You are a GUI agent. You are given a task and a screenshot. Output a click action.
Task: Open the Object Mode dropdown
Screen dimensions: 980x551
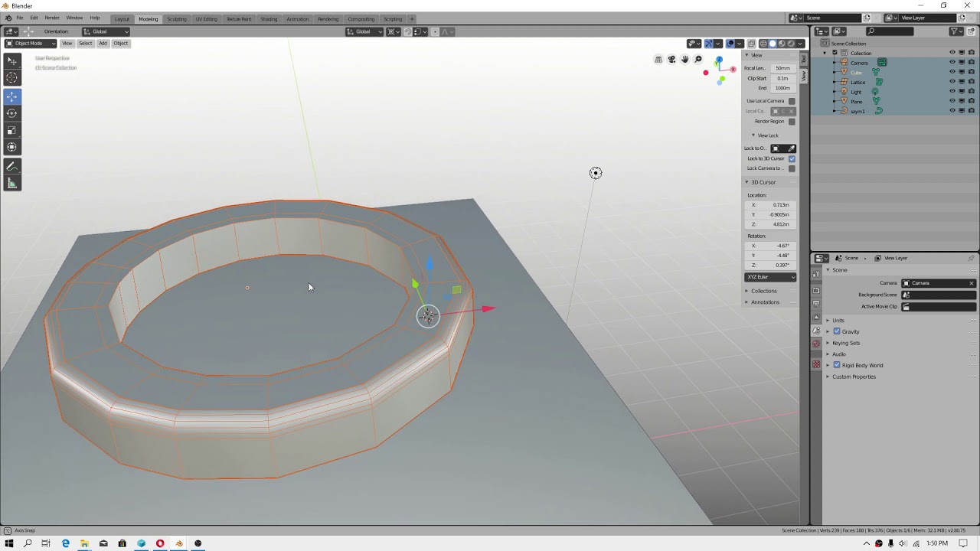coord(31,44)
